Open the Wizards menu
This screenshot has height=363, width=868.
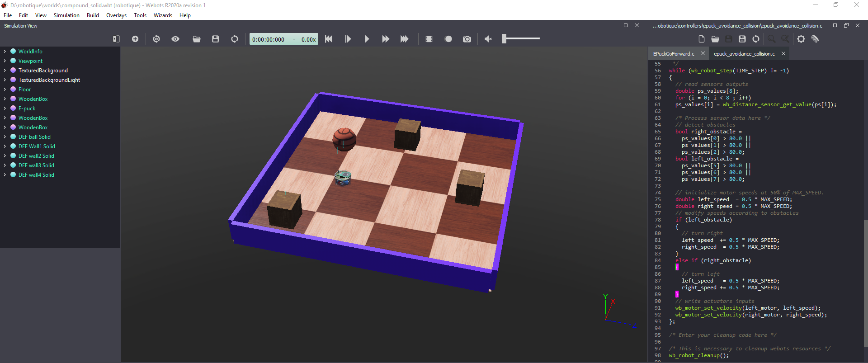point(163,15)
